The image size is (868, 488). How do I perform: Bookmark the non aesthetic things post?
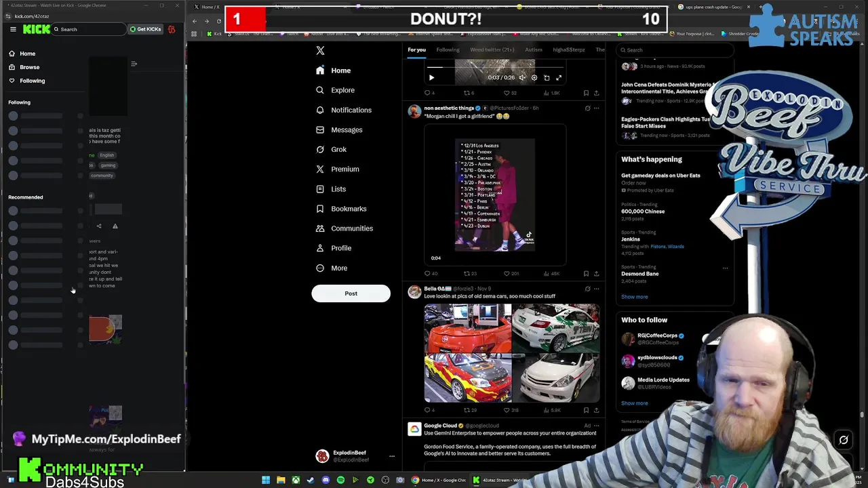(x=586, y=274)
